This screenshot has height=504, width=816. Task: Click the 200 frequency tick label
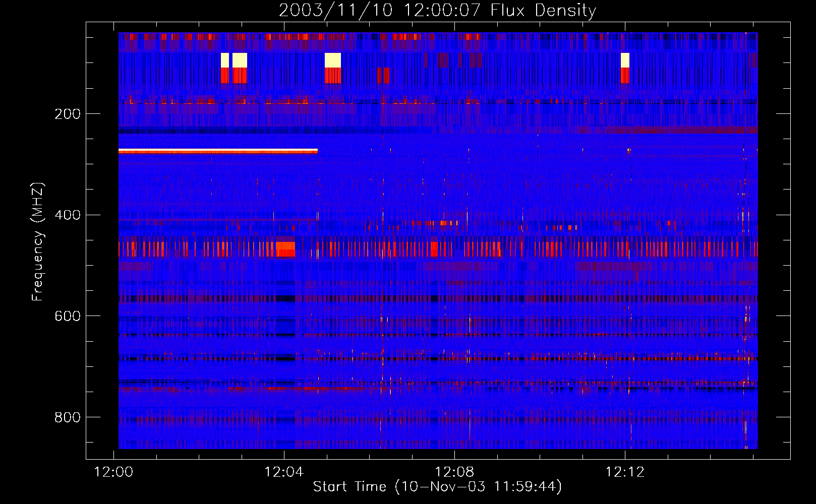tap(68, 114)
